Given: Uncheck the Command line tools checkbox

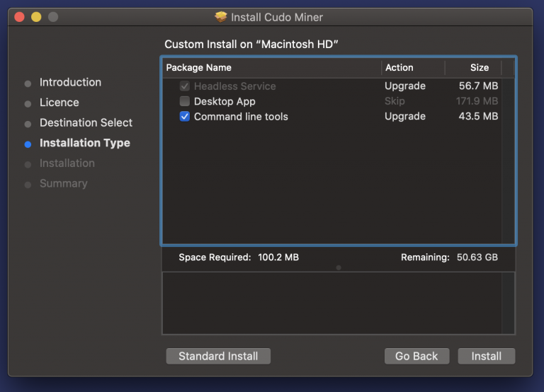Looking at the screenshot, I should click(x=185, y=117).
